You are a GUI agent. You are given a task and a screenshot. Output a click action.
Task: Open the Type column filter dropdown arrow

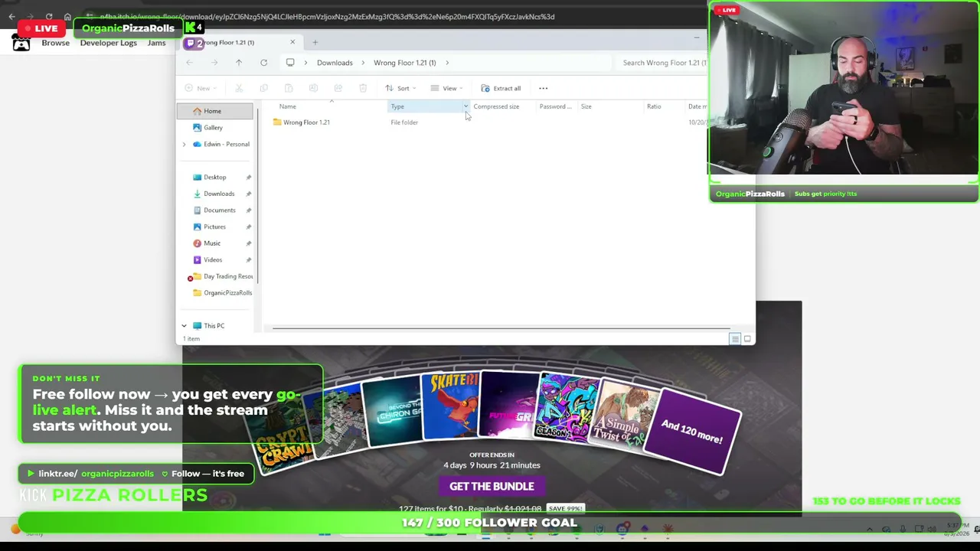tap(465, 106)
